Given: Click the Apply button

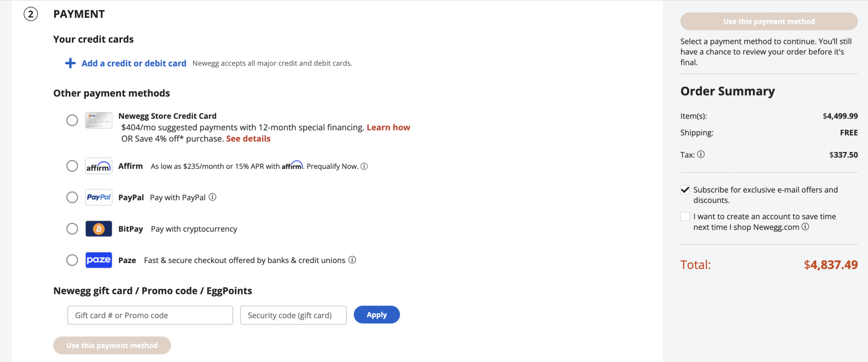Looking at the screenshot, I should pyautogui.click(x=377, y=315).
